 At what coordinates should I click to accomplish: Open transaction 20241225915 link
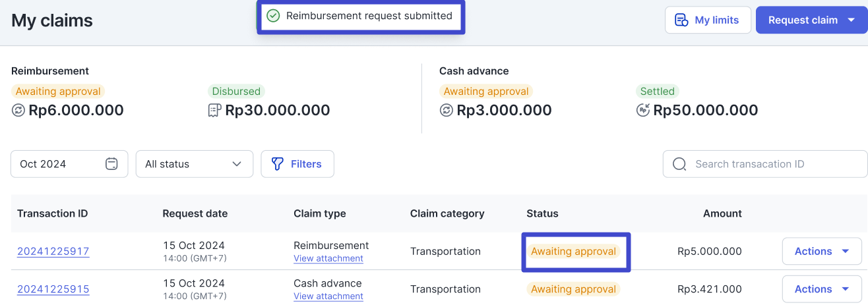(53, 289)
